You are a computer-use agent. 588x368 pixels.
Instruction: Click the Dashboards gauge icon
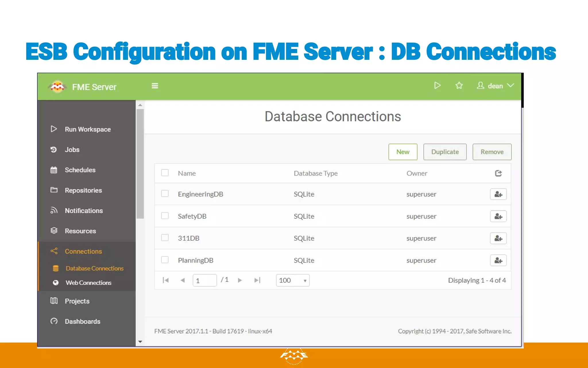click(54, 321)
